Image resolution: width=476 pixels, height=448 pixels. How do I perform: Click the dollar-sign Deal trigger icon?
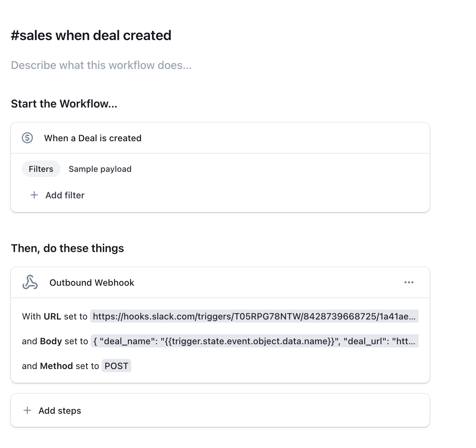pyautogui.click(x=27, y=138)
